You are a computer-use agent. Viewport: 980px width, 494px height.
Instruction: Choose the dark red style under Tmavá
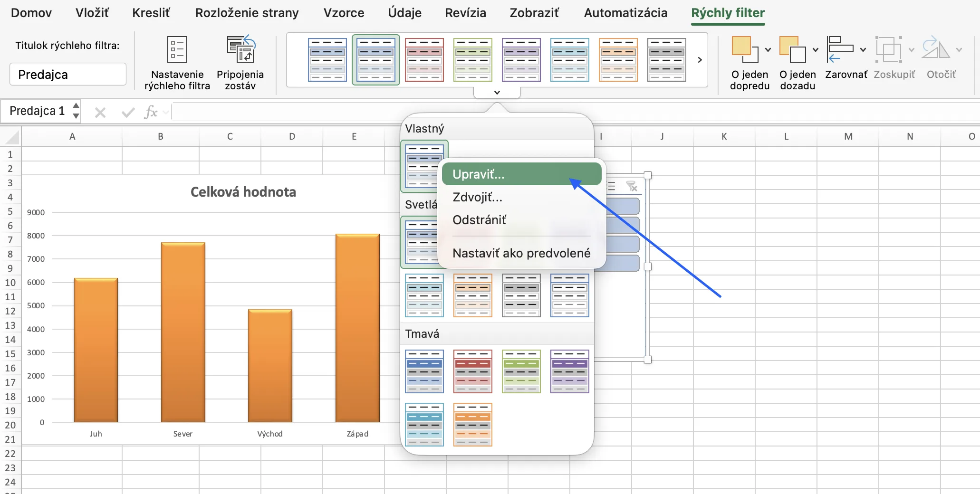pyautogui.click(x=473, y=371)
